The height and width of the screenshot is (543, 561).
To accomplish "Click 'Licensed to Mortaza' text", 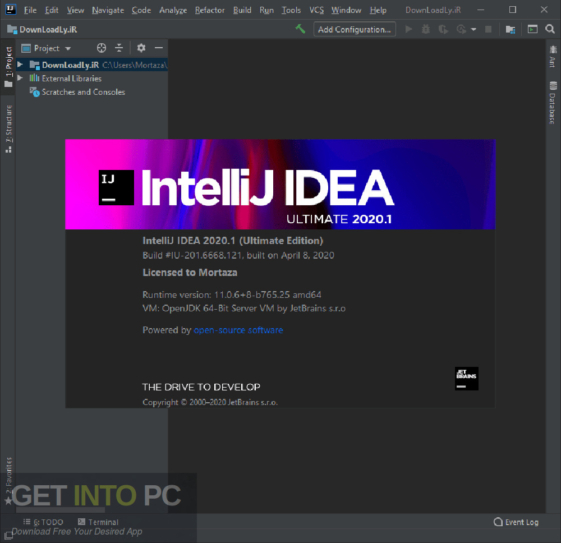I will pos(190,273).
